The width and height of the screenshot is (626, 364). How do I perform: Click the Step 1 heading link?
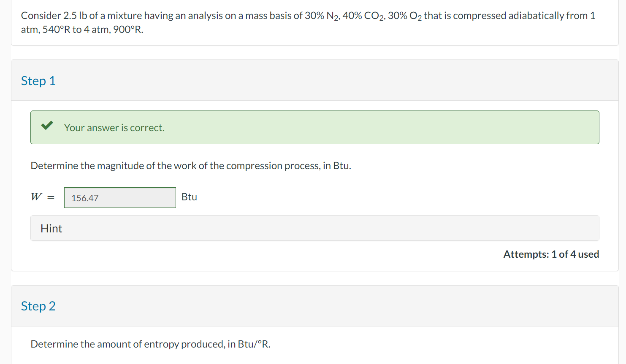tap(38, 81)
